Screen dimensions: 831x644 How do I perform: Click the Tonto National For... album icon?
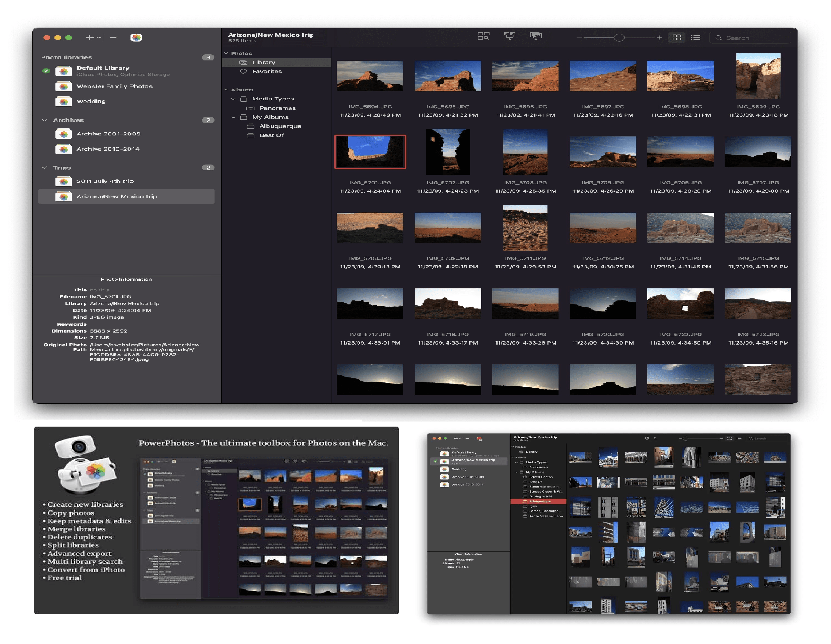coord(525,516)
